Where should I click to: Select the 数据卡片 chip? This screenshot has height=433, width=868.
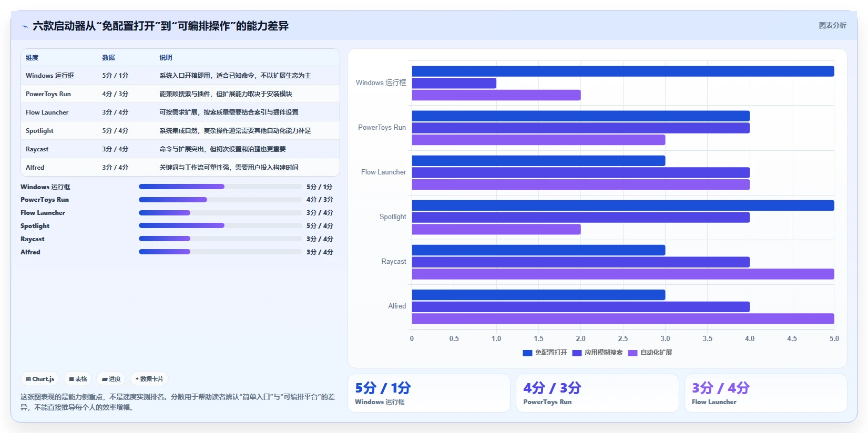point(149,379)
